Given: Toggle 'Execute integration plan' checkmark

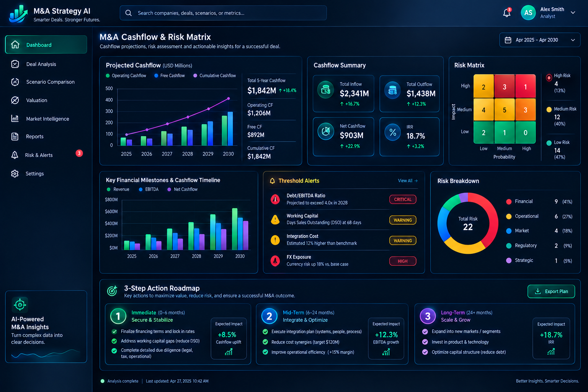Looking at the screenshot, I should tap(265, 332).
